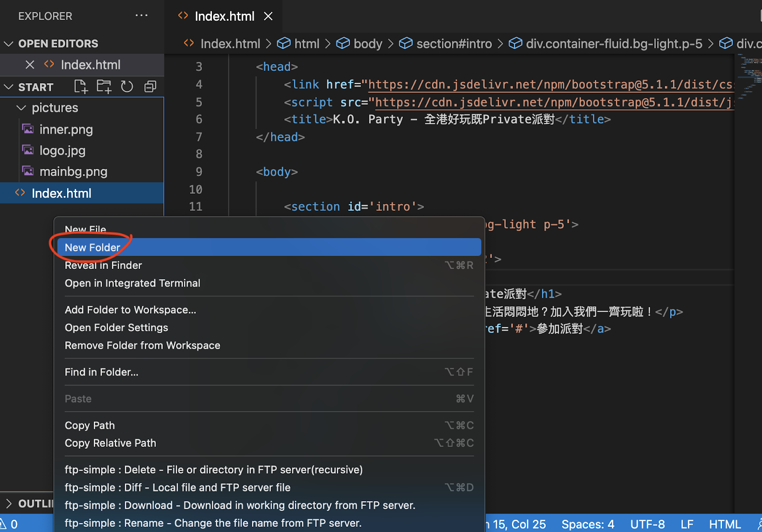Change language mode via HTML status item
The width and height of the screenshot is (762, 532).
point(725,524)
